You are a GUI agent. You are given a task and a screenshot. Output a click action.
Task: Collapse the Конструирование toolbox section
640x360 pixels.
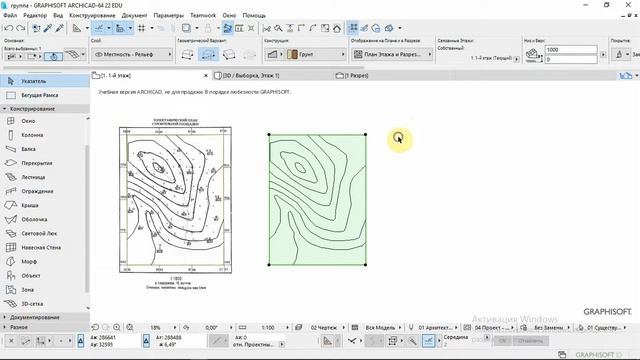(44, 109)
